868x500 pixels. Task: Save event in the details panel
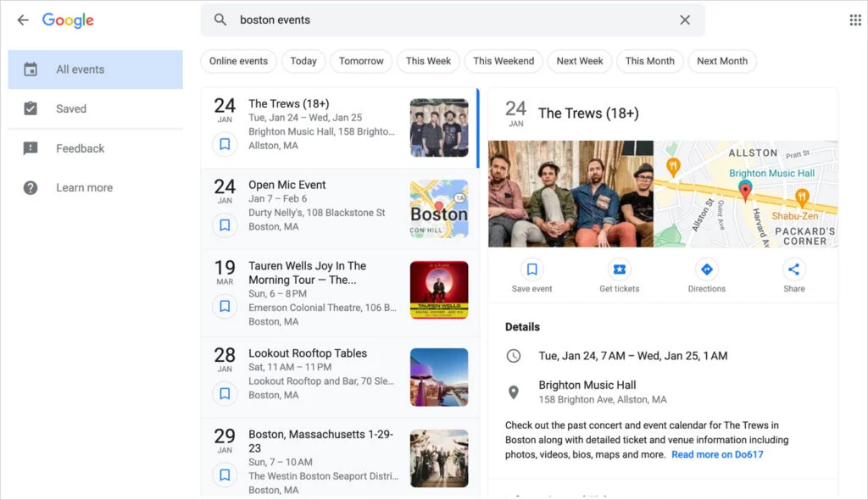(531, 270)
